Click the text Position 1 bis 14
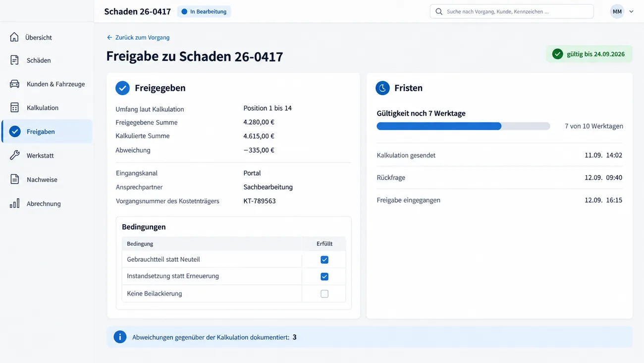This screenshot has width=644, height=363. 268,108
